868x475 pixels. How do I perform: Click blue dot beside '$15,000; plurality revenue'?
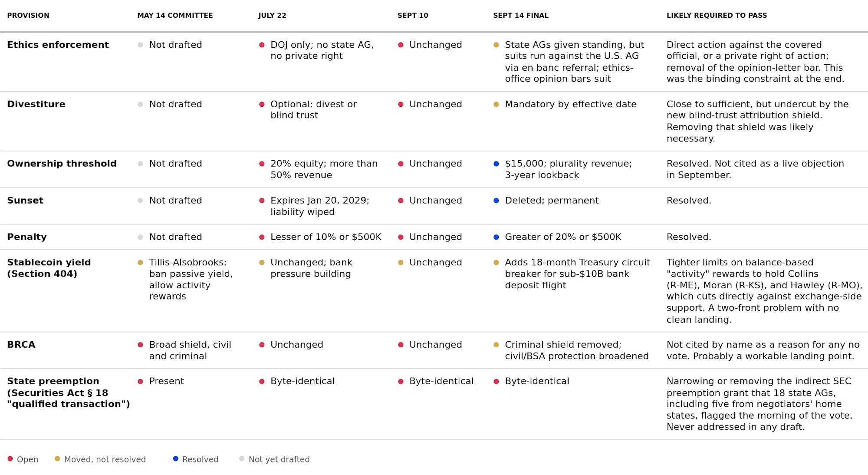pyautogui.click(x=496, y=164)
